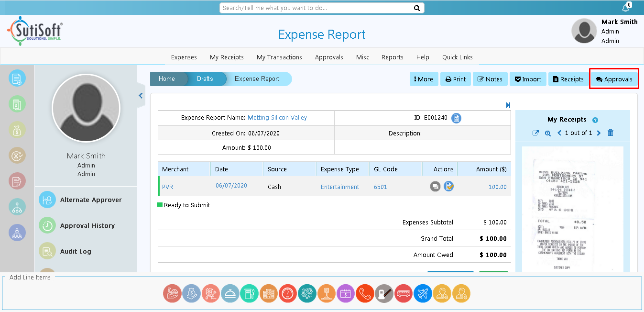Click the notification bell icon
The image size is (644, 312).
(x=625, y=8)
